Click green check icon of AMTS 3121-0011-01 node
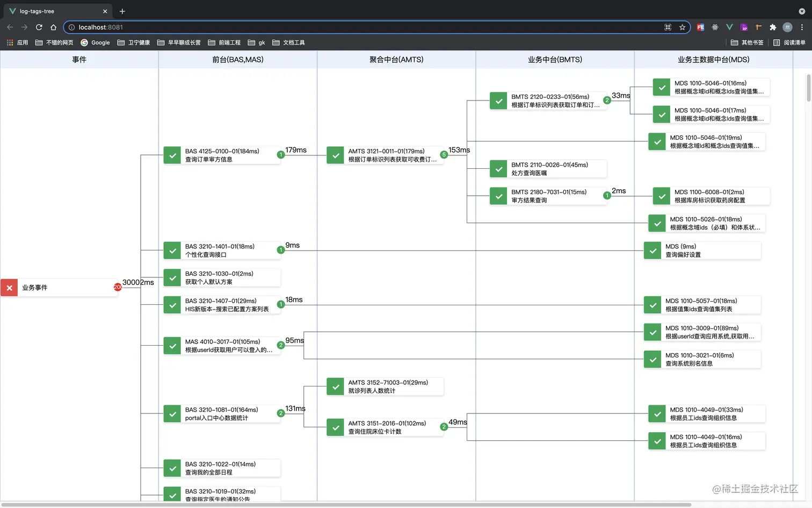Screen dimensions: 812x508 (336, 155)
